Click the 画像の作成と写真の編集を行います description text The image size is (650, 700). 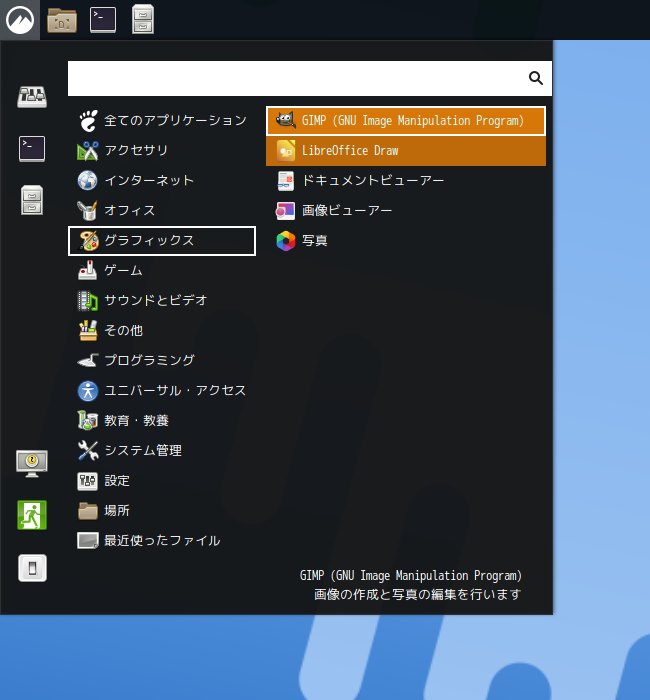tap(417, 595)
